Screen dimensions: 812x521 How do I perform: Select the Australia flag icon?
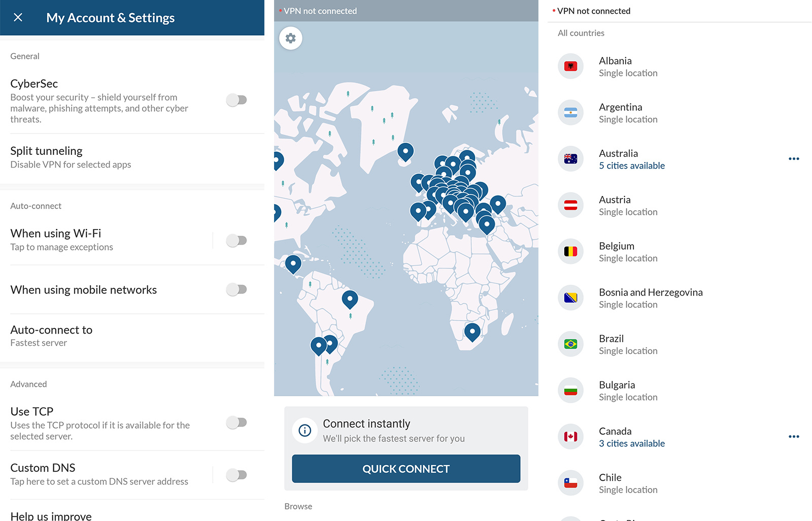[571, 159]
